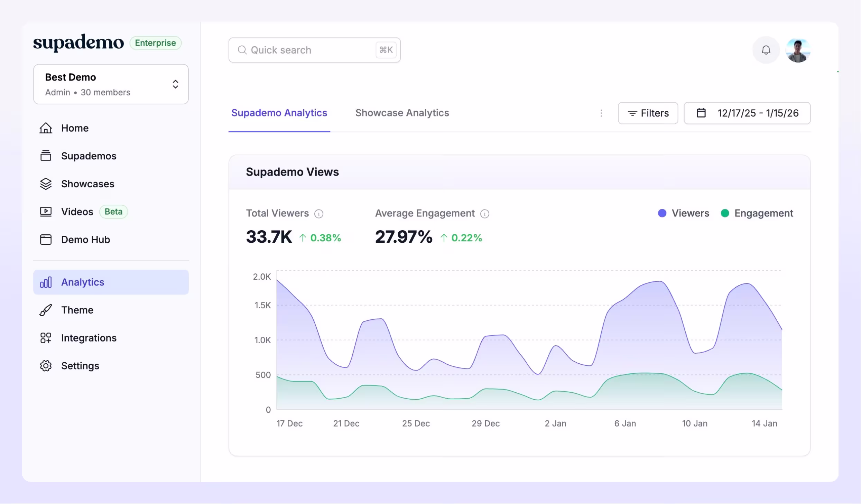Click the Home house icon
The image size is (861, 504).
tap(46, 128)
